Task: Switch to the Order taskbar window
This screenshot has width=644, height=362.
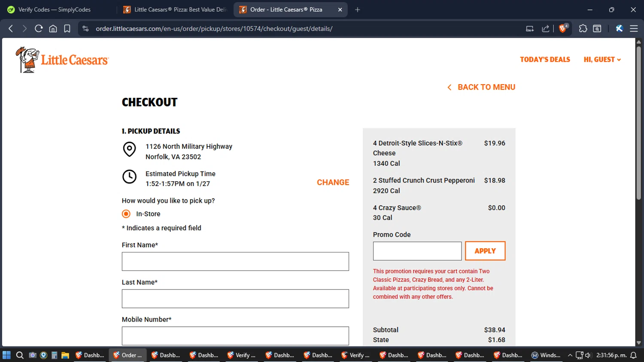Action: [128, 355]
